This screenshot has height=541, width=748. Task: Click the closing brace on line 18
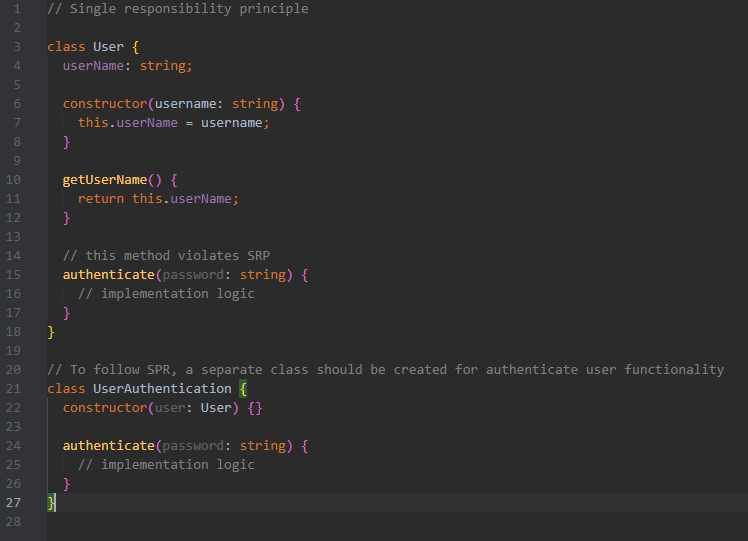coord(51,332)
